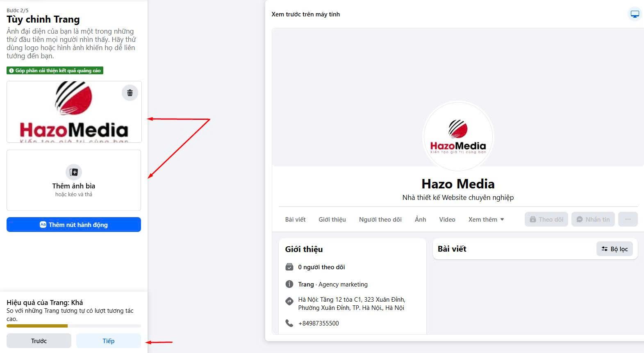Click the Hazo Media page name
644x353 pixels.
pos(458,184)
